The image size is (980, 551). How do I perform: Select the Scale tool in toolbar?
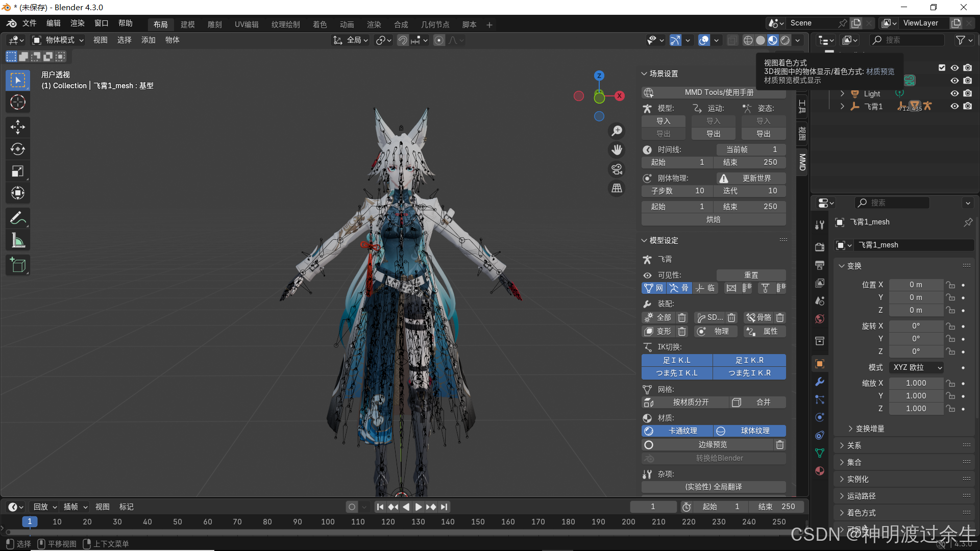pyautogui.click(x=18, y=171)
